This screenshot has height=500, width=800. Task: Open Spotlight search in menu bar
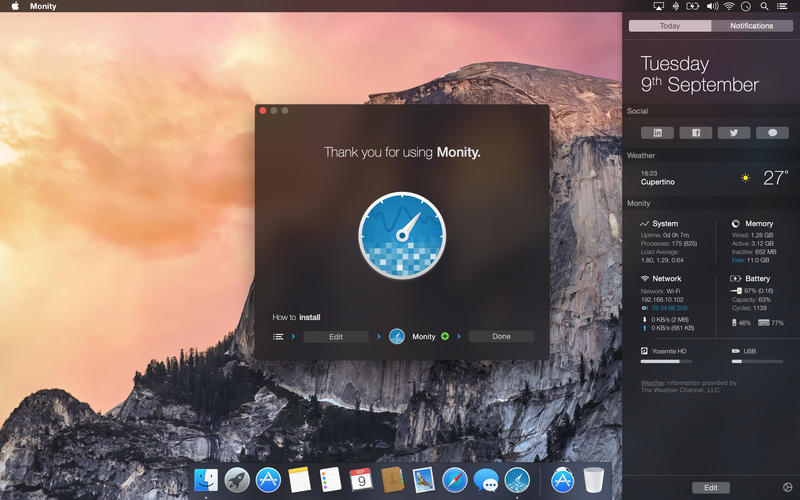click(764, 6)
